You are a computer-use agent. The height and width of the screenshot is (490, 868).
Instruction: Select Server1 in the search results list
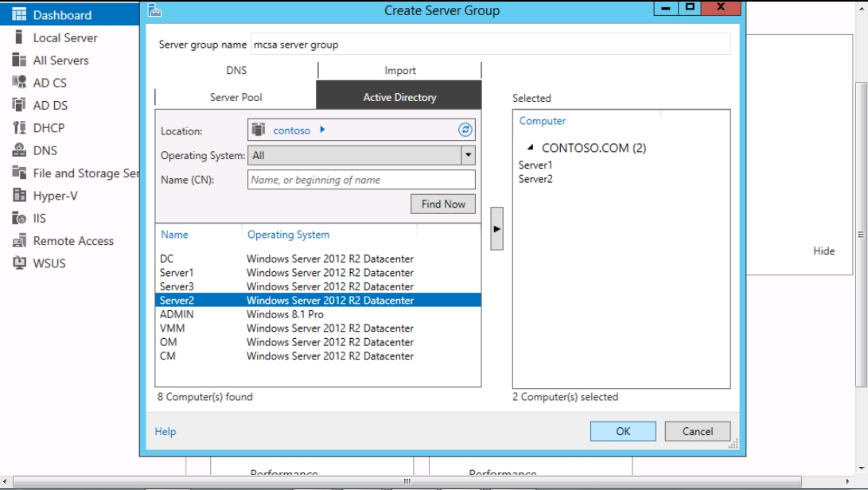tap(317, 272)
